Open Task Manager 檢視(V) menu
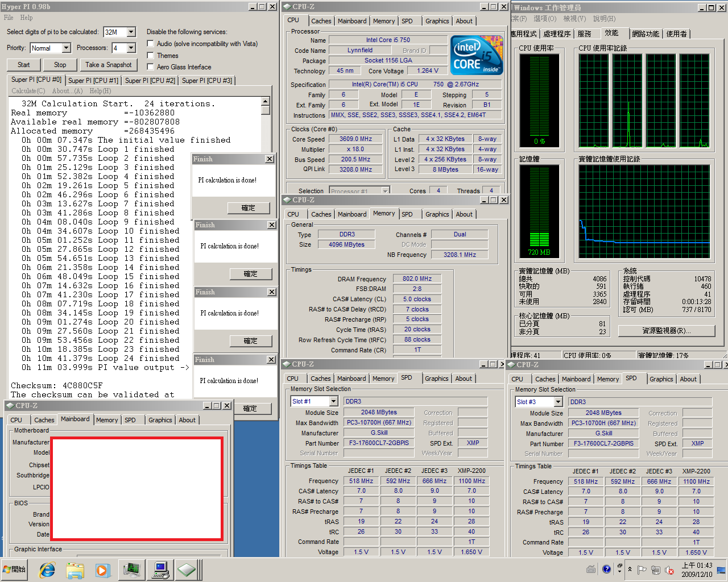This screenshot has width=728, height=582. pyautogui.click(x=574, y=19)
